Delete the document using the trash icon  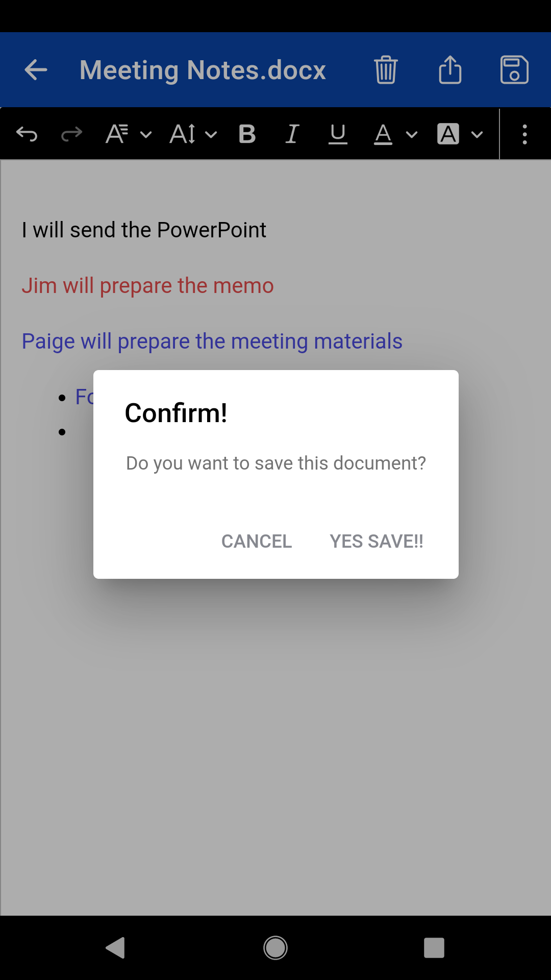coord(385,70)
